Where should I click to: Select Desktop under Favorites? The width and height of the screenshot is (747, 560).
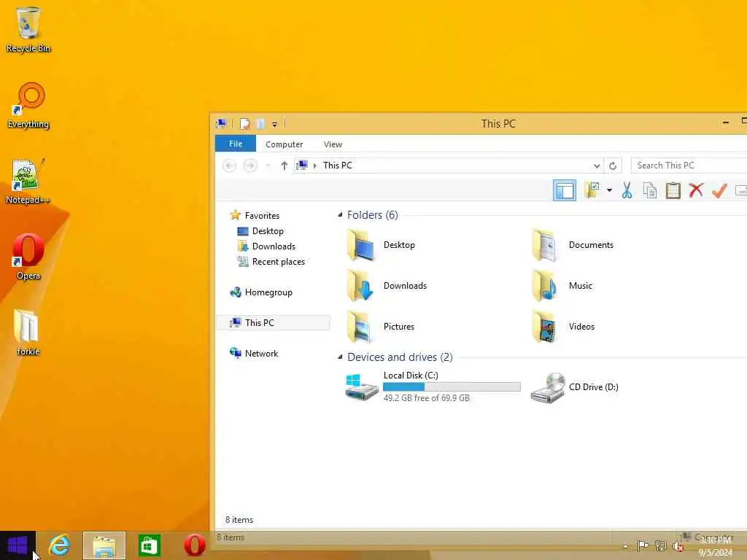click(268, 231)
